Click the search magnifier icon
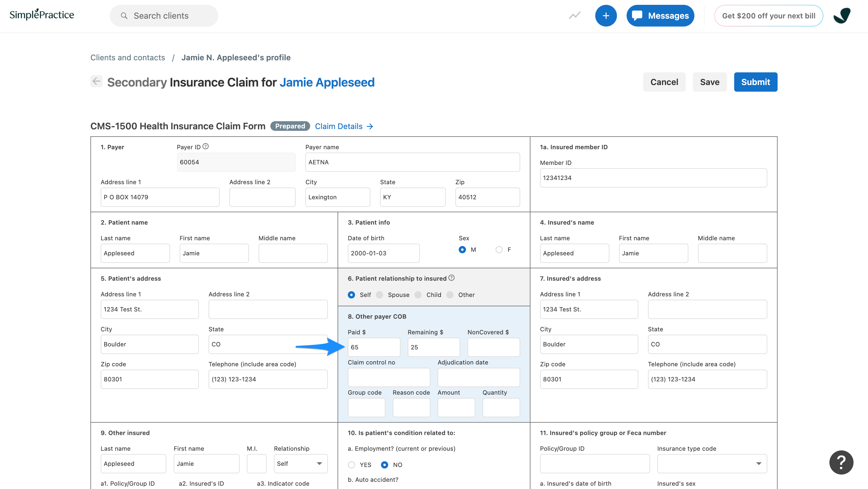The width and height of the screenshot is (868, 489). click(x=124, y=16)
